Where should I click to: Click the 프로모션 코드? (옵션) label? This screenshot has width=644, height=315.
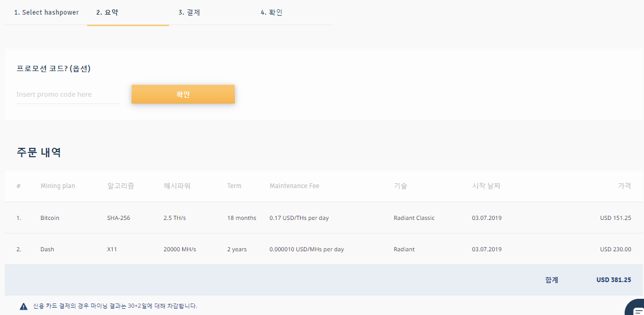[54, 68]
